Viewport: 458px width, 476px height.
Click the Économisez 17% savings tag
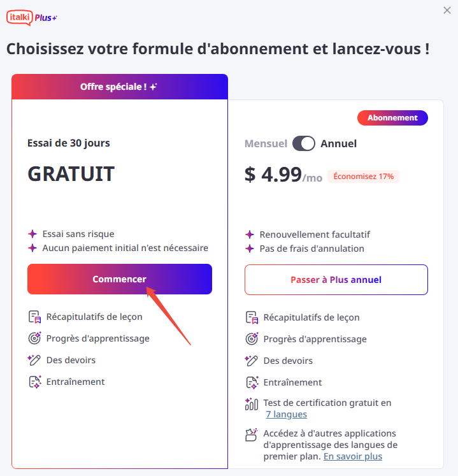click(363, 177)
